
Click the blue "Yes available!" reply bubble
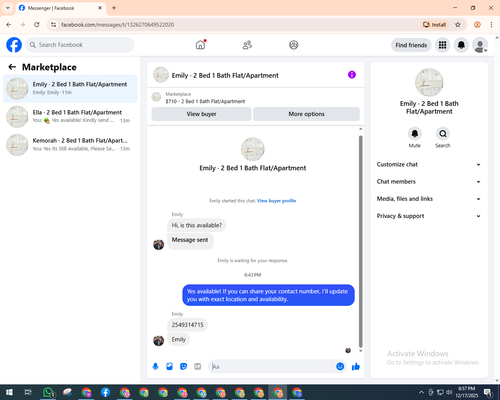[x=268, y=295]
